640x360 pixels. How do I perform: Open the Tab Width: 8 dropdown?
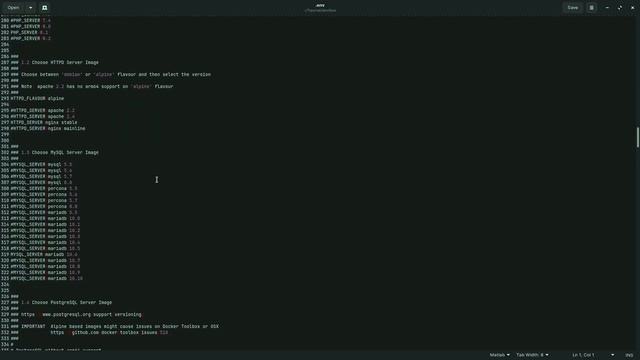[x=532, y=355]
